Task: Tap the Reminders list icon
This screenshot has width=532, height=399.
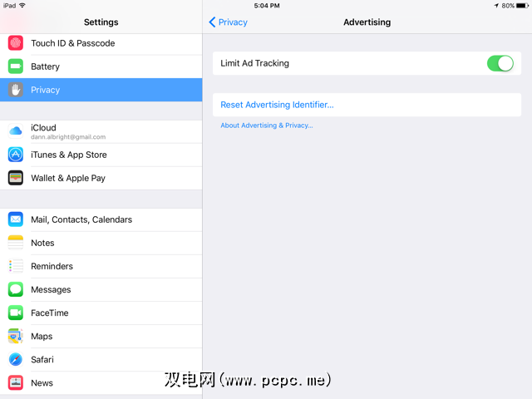Action: click(16, 266)
